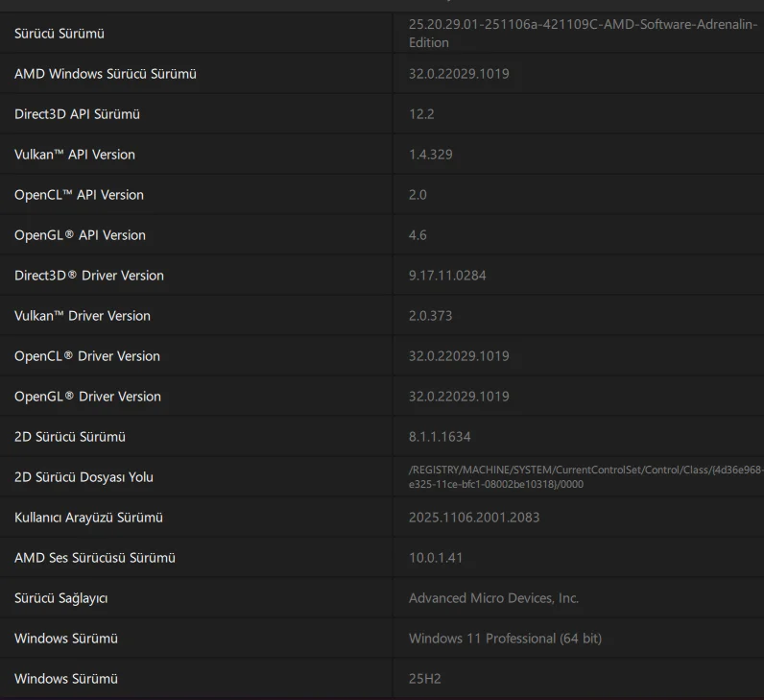This screenshot has height=700, width=764.
Task: Select the AMD Windows Sürücü Sürümü label
Action: (105, 74)
